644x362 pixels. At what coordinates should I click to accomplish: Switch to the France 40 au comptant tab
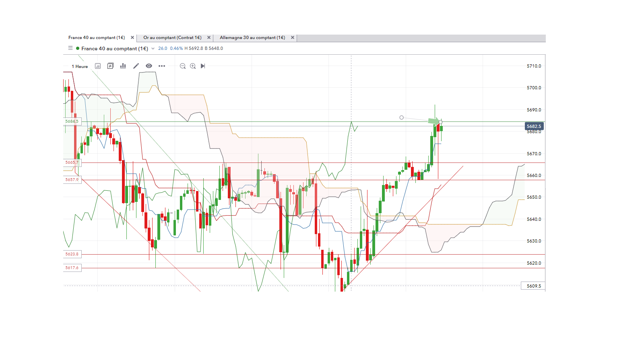pos(97,38)
